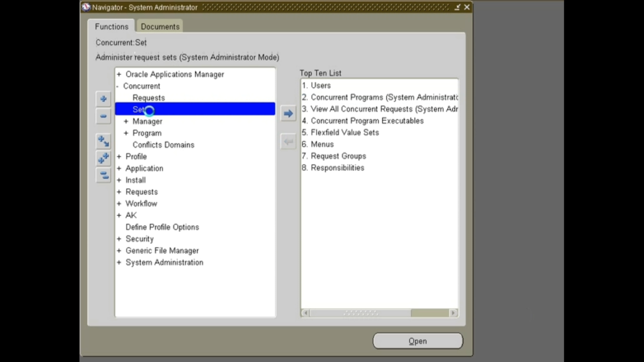
Task: Expand the Profile node
Action: point(119,156)
